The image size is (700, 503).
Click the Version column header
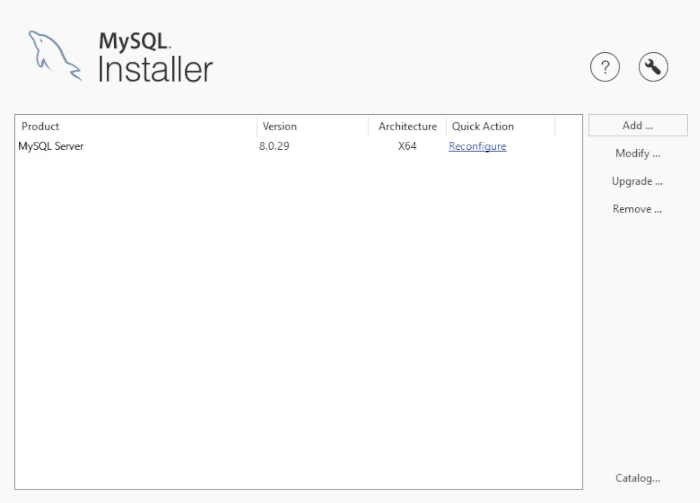[x=312, y=126]
